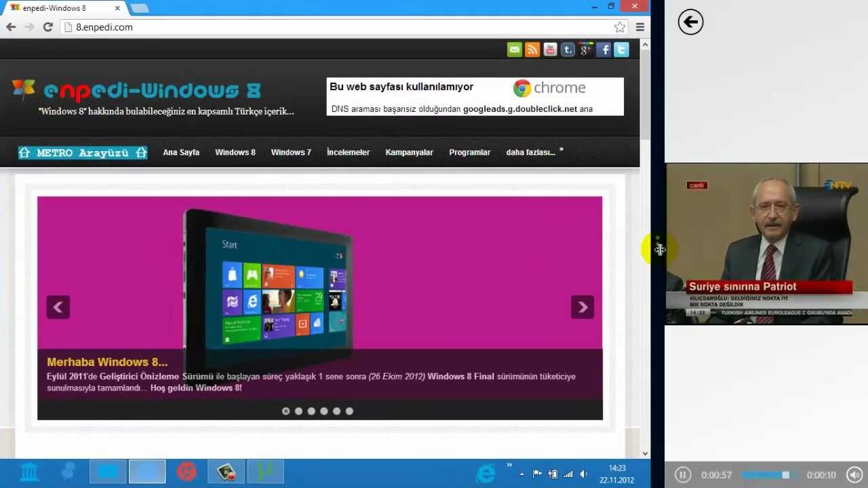Click the page vertical scrollbar down arrow
The image size is (868, 488).
point(645,453)
